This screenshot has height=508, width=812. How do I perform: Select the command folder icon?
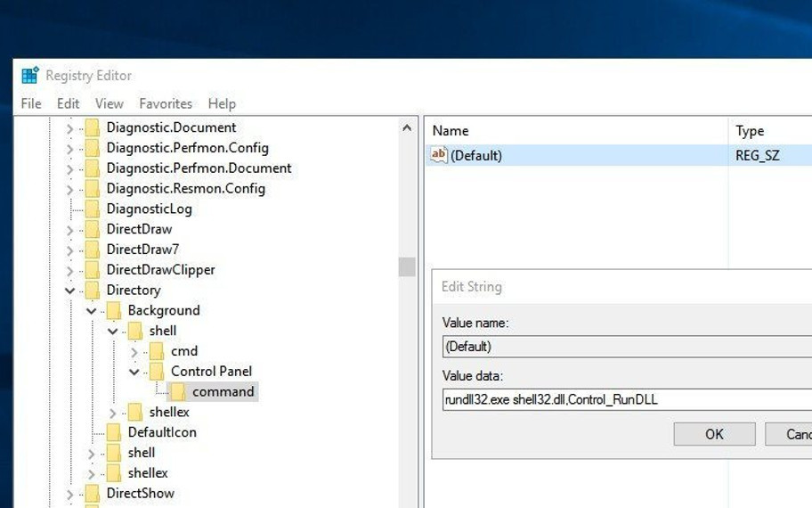pyautogui.click(x=178, y=392)
